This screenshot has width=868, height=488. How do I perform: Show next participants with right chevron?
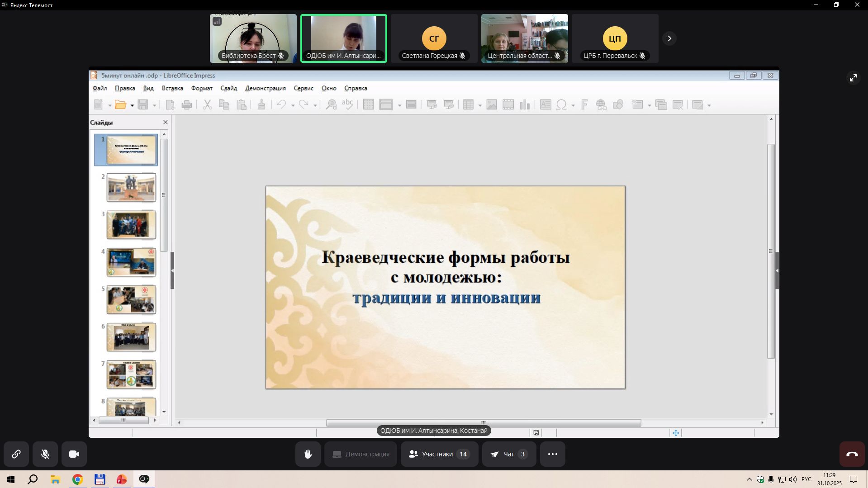669,38
